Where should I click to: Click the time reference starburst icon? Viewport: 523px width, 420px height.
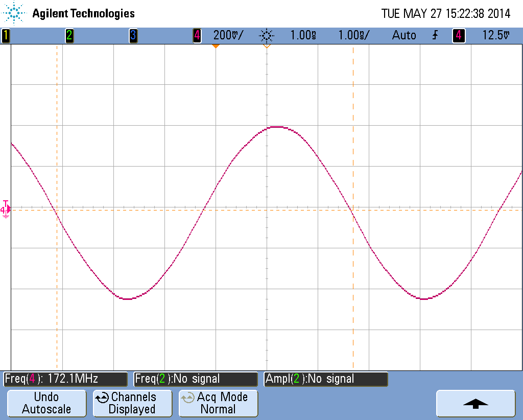pos(267,36)
